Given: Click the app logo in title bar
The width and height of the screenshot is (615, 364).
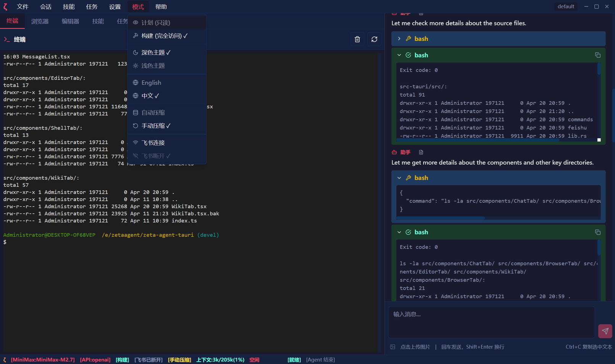Looking at the screenshot, I should pyautogui.click(x=5, y=6).
